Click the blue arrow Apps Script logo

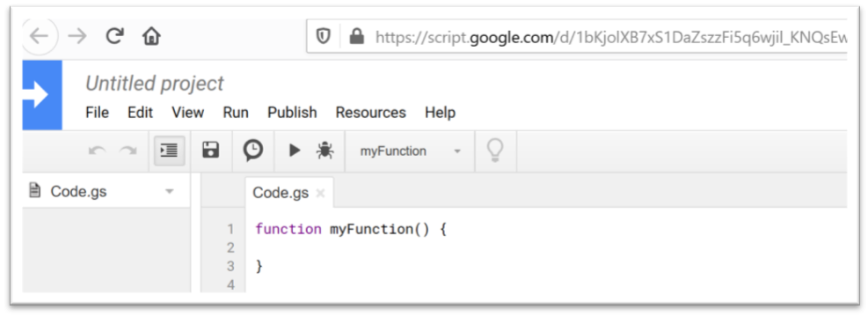(x=42, y=95)
